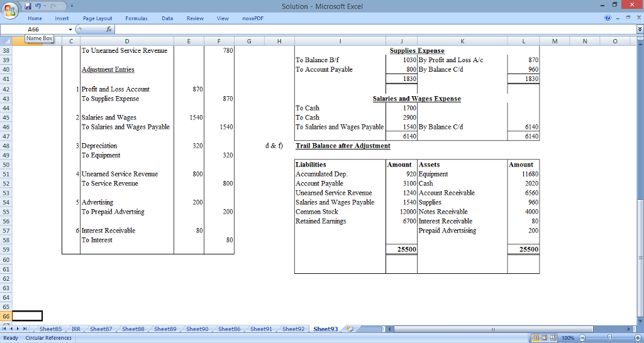Viewport: 644px width, 343px height.
Task: Customize Quick Access Toolbar dropdown
Action: 72,6
